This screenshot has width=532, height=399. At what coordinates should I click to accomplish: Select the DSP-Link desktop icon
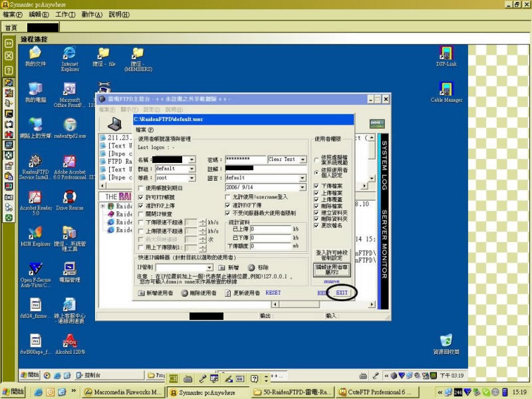pos(446,57)
